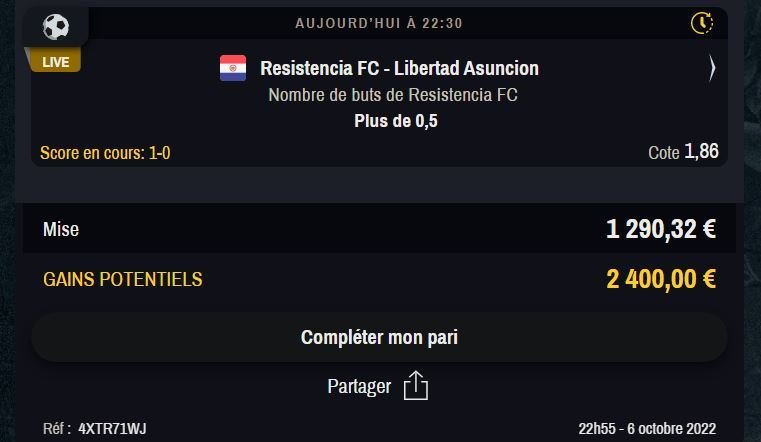Click the gold clock history icon
Viewport: 761px width, 442px height.
pos(702,23)
